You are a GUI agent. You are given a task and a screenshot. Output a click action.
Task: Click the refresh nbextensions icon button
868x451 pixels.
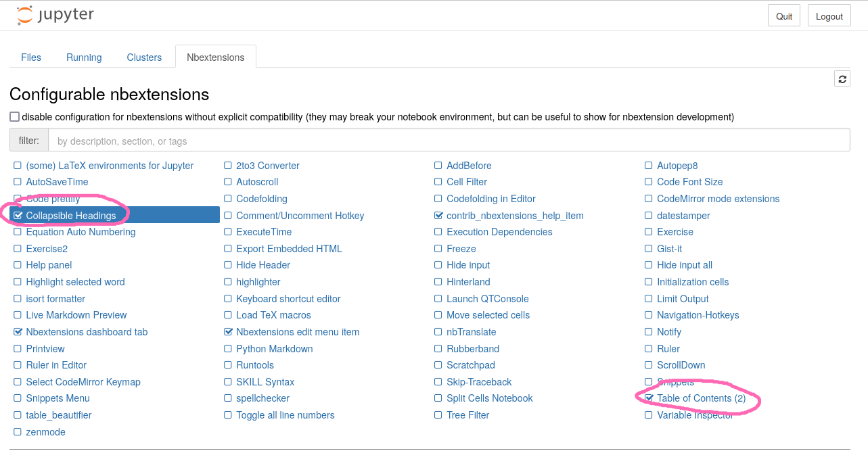(842, 79)
